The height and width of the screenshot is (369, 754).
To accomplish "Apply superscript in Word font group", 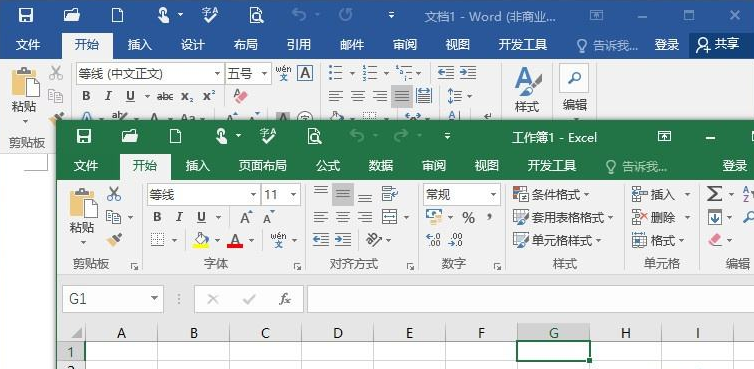I will point(209,96).
